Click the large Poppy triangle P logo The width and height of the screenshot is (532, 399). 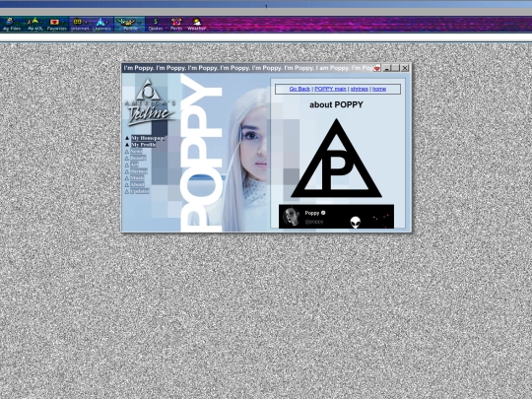(336, 158)
